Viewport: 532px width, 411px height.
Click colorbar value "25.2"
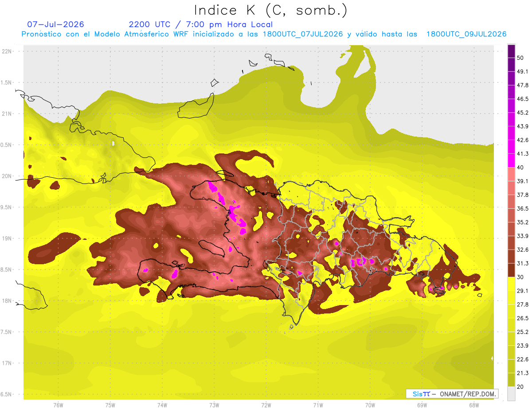coord(522,332)
